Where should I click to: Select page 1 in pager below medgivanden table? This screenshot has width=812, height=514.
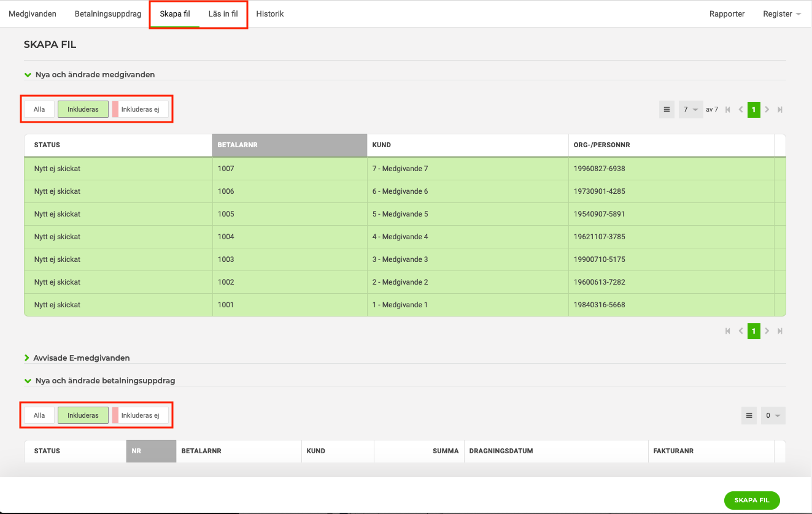[754, 331]
